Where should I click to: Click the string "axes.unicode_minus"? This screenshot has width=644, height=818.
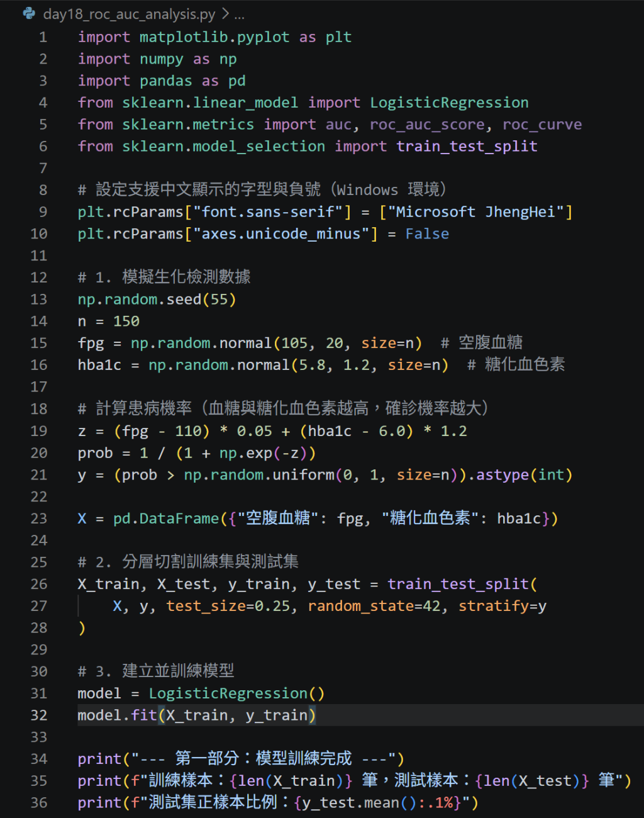point(281,234)
